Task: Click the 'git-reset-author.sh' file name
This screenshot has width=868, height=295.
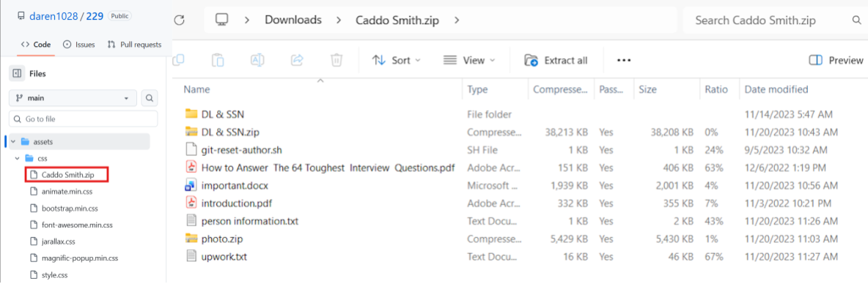Action: [242, 150]
